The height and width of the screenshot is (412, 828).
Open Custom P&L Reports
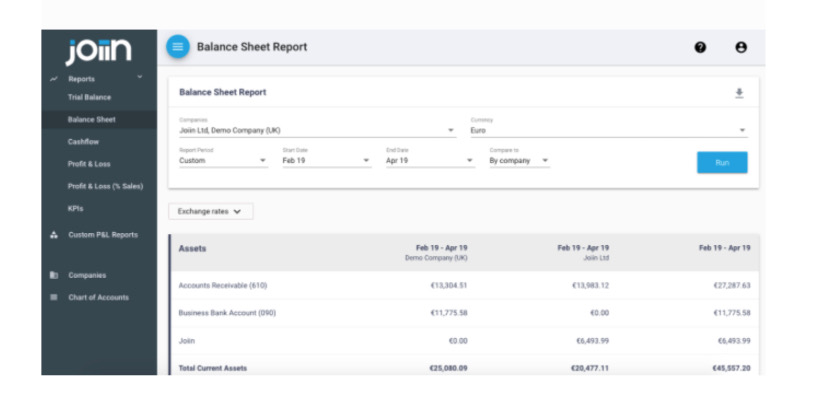point(103,235)
